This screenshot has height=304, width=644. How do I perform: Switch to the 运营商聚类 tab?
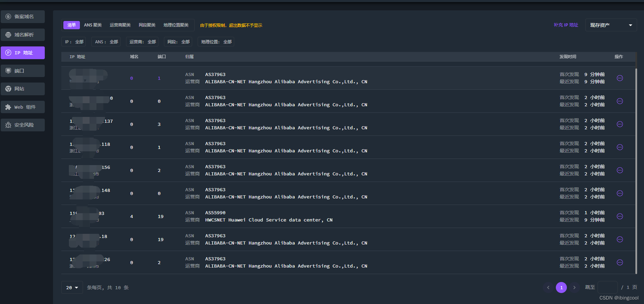tap(120, 25)
